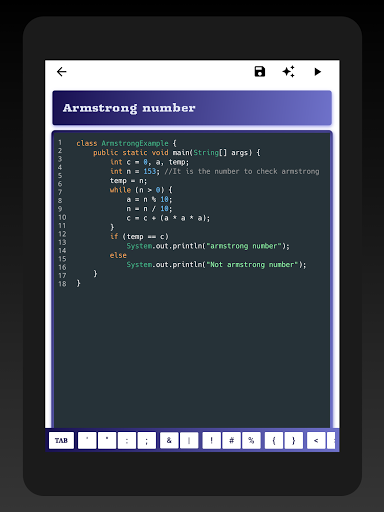Viewport: 384px width, 512px height.
Task: Click the 'else' keyword line
Action: (x=118, y=255)
